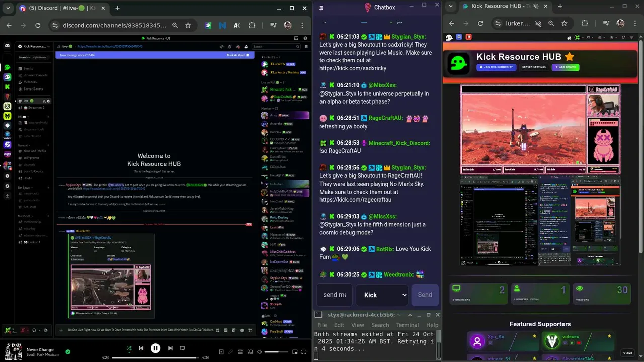Join the Join To Create voice channel
This screenshot has height=362, width=644.
point(33,171)
